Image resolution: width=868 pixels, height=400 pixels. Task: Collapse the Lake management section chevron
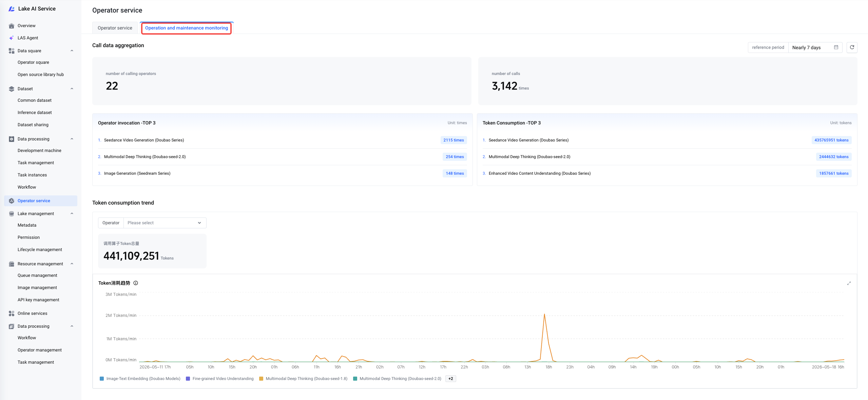[72, 214]
